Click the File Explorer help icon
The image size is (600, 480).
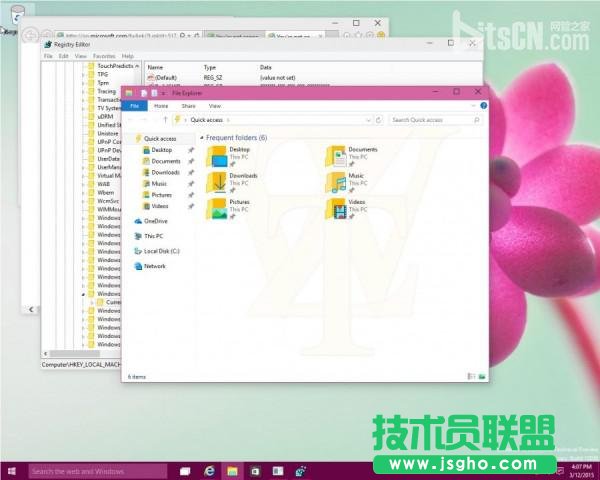484,106
